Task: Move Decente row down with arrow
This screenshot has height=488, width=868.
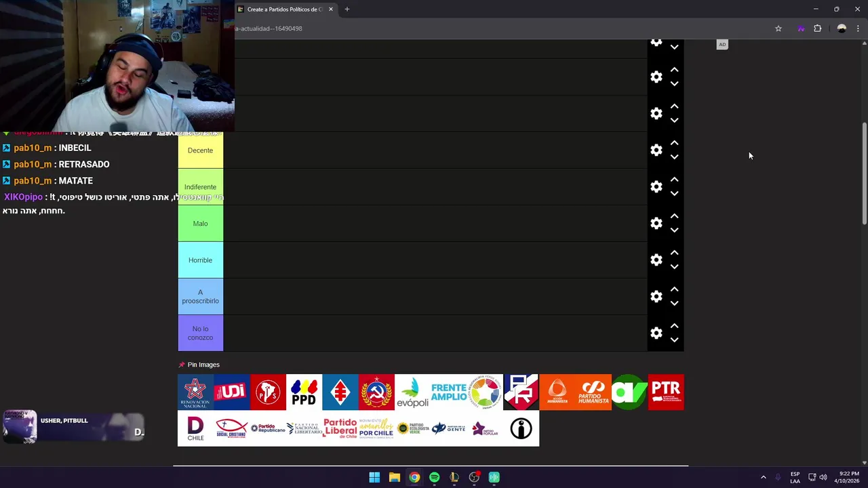Action: (x=674, y=157)
